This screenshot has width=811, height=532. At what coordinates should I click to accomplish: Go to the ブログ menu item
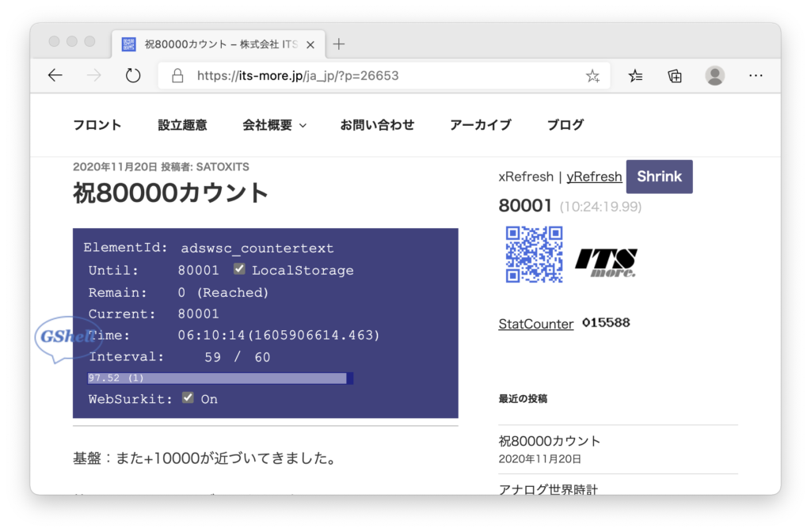coord(565,125)
